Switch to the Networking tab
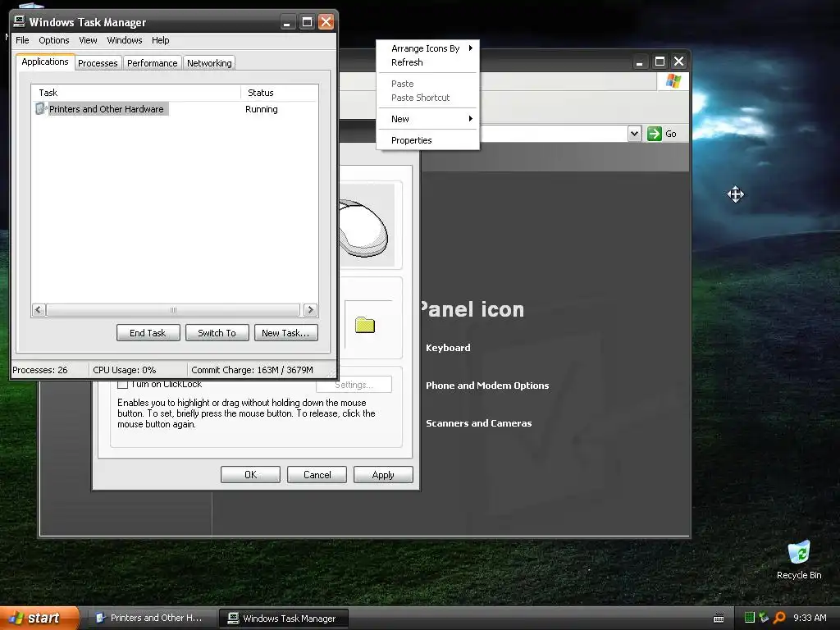Viewport: 840px width, 630px height. pos(209,63)
